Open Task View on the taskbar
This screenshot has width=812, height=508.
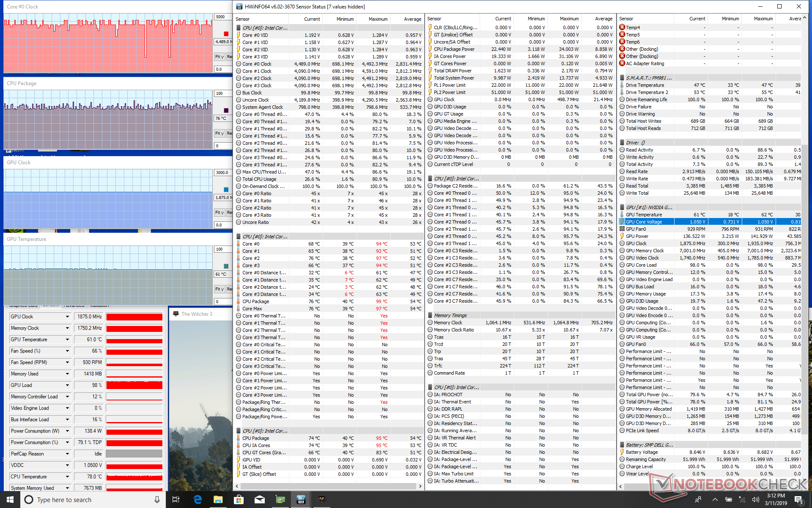point(176,500)
